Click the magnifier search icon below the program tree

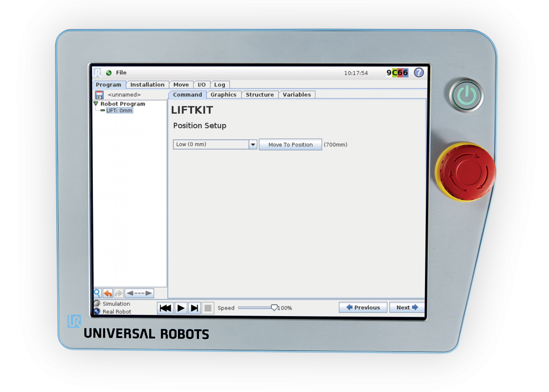pos(97,293)
